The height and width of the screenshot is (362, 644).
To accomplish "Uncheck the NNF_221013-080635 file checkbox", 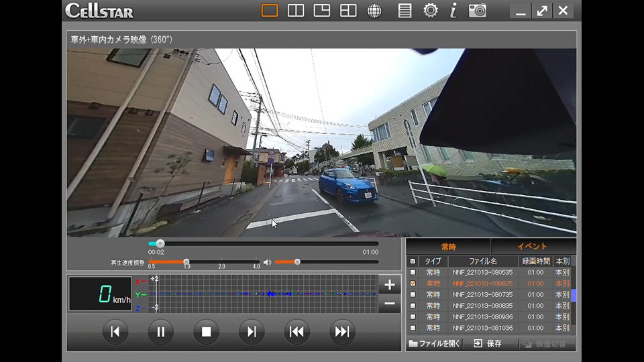I will pyautogui.click(x=413, y=284).
